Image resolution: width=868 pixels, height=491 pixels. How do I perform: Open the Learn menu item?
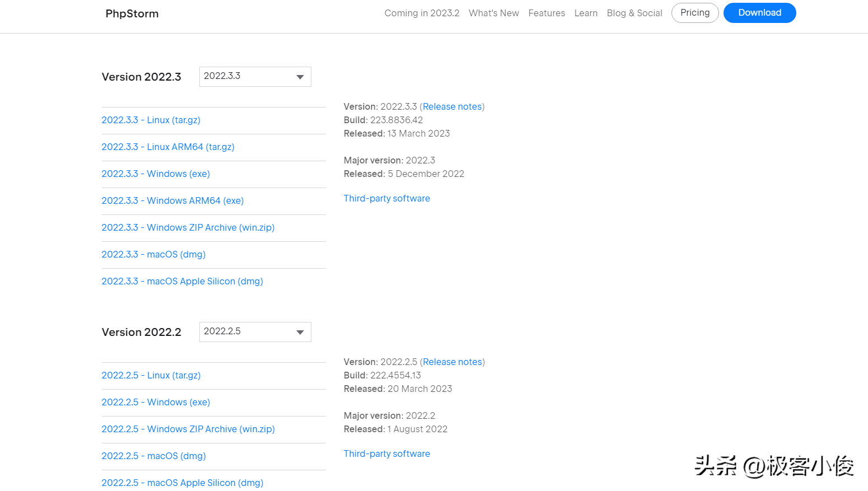point(586,13)
